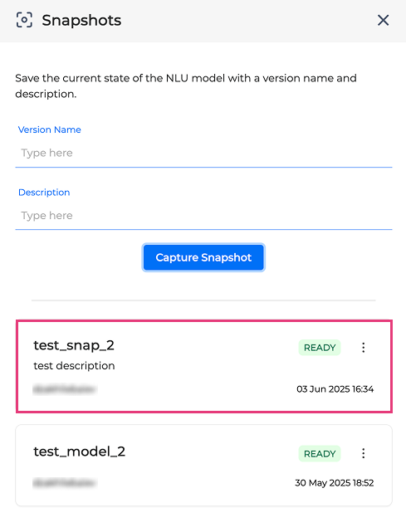Click the NLU model instruction paragraph
Screen dimensions: 406x532
(x=186, y=85)
